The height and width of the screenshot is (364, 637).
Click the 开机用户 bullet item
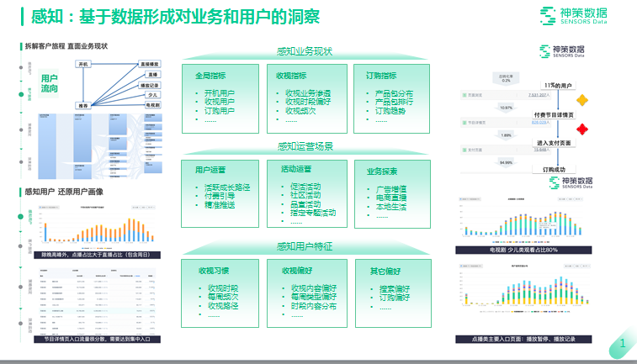pyautogui.click(x=220, y=93)
